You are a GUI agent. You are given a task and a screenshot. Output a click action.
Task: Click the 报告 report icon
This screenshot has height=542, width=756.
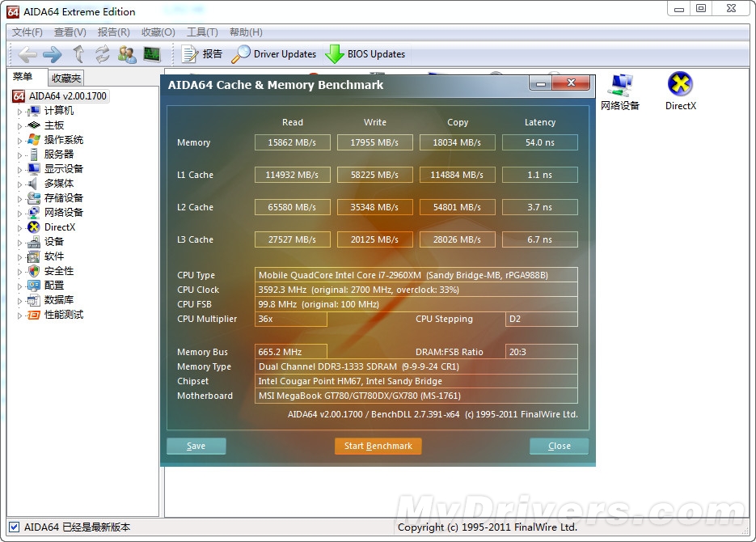(x=190, y=54)
